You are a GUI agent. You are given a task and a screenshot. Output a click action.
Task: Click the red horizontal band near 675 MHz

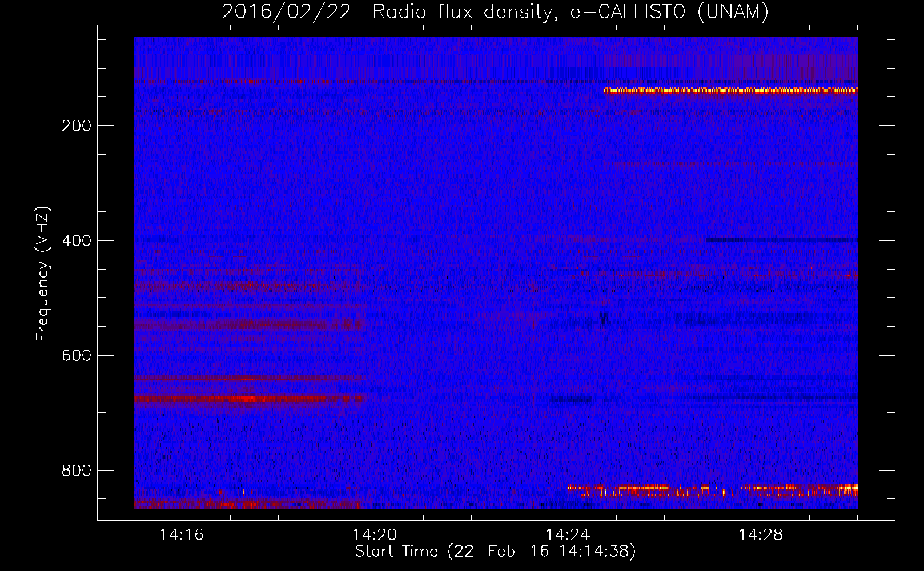click(250, 398)
